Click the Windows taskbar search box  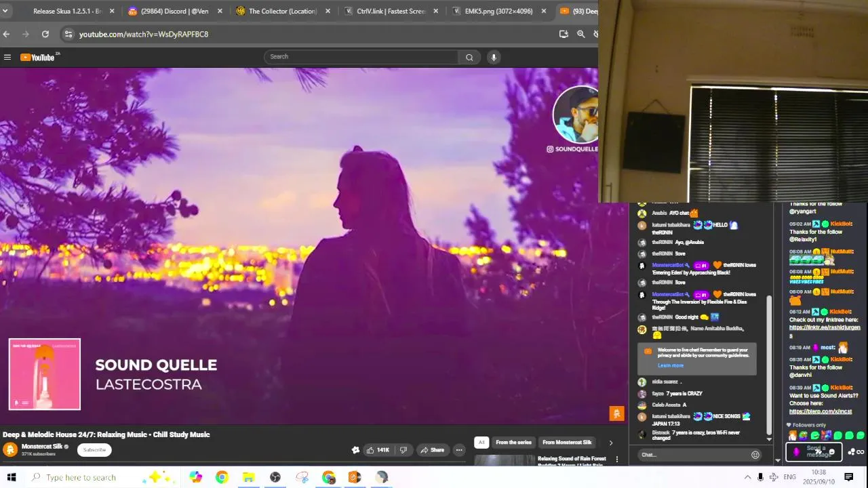point(102,477)
